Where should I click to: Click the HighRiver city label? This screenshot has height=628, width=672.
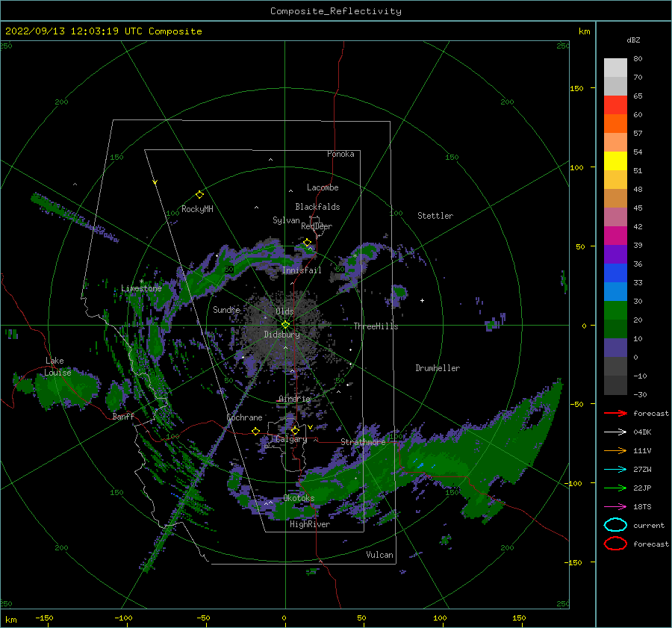(310, 524)
